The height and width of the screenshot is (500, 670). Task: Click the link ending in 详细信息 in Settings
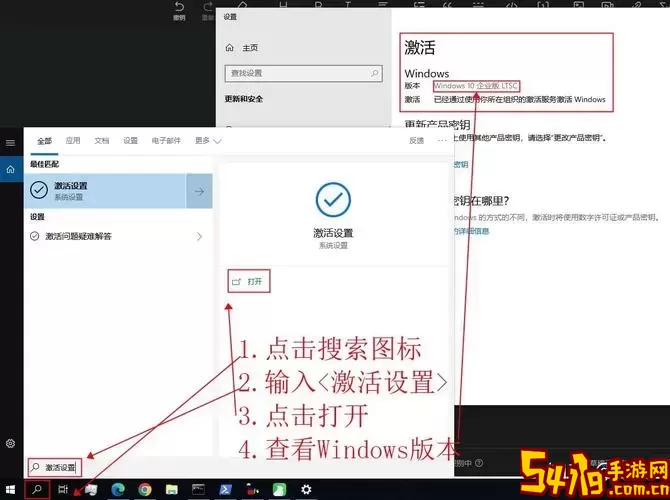point(471,231)
